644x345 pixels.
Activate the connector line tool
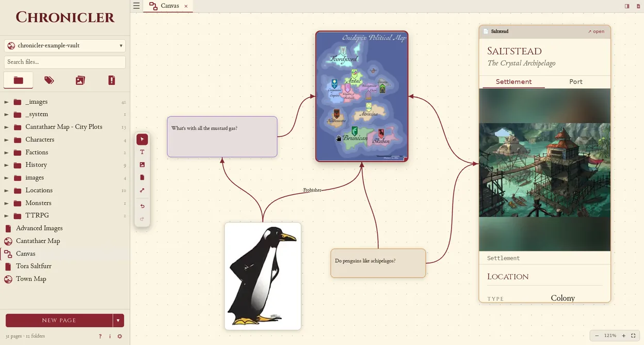(x=142, y=190)
